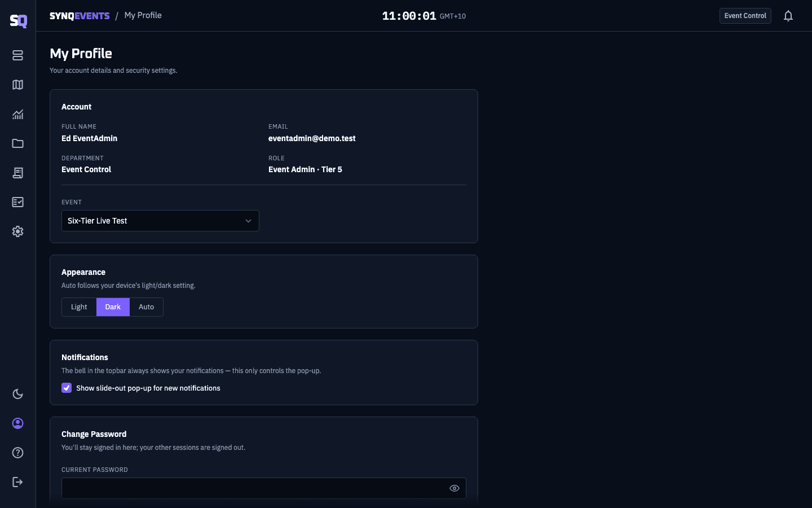Image resolution: width=812 pixels, height=508 pixels.
Task: Open the Event dropdown showing Six-Tier Live Test
Action: (160, 221)
